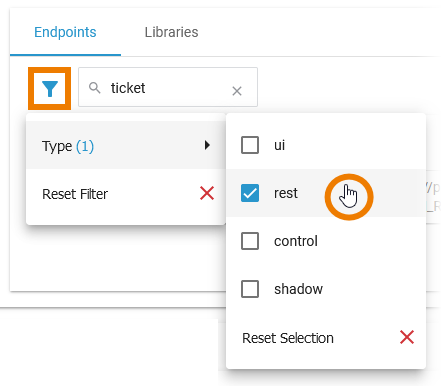Expand the Type submenu arrow
Image resolution: width=442 pixels, height=386 pixels.
207,145
